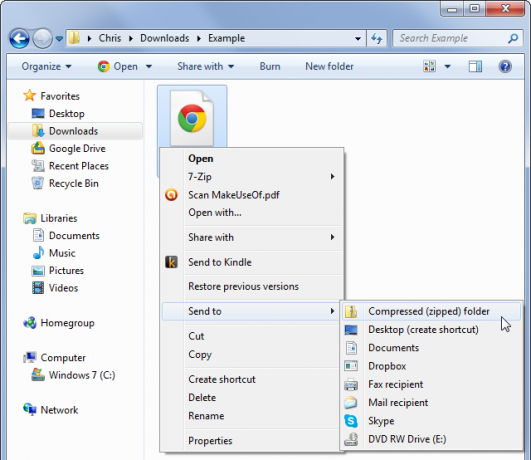531x460 pixels.
Task: Click Burn in the toolbar
Action: [x=270, y=66]
